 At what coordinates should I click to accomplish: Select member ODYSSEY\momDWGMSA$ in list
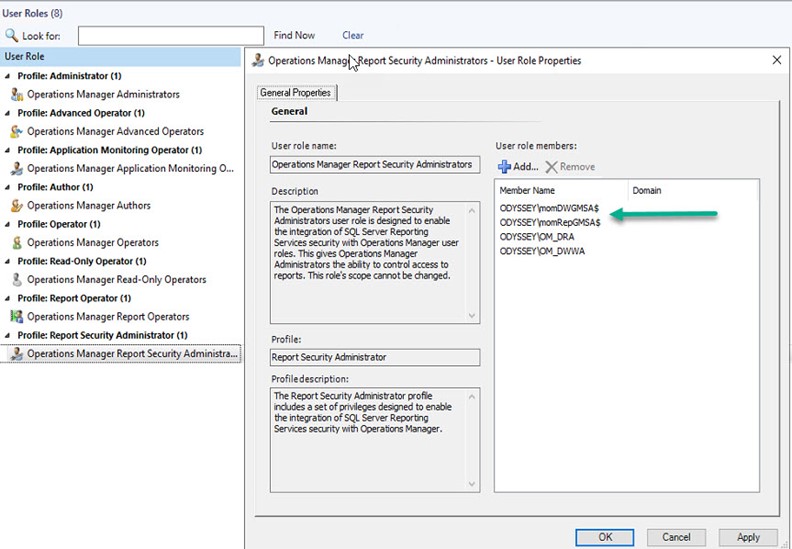click(x=549, y=208)
